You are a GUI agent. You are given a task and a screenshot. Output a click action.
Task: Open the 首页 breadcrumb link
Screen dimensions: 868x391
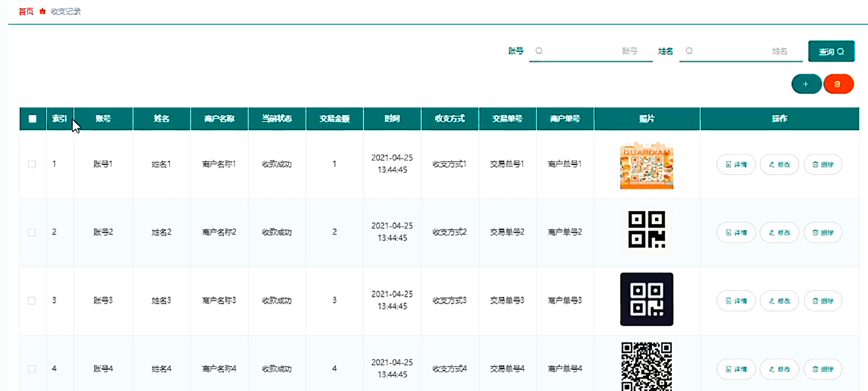[24, 11]
